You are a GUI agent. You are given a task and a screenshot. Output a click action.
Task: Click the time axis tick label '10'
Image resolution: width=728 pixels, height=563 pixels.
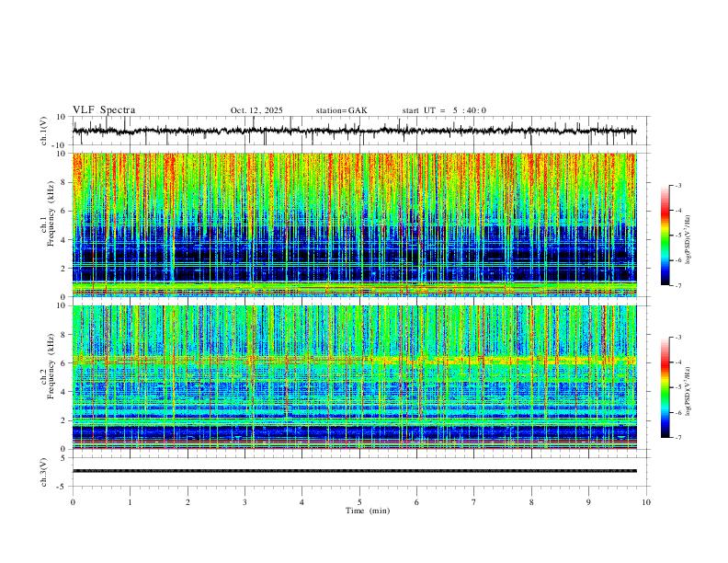tap(646, 502)
